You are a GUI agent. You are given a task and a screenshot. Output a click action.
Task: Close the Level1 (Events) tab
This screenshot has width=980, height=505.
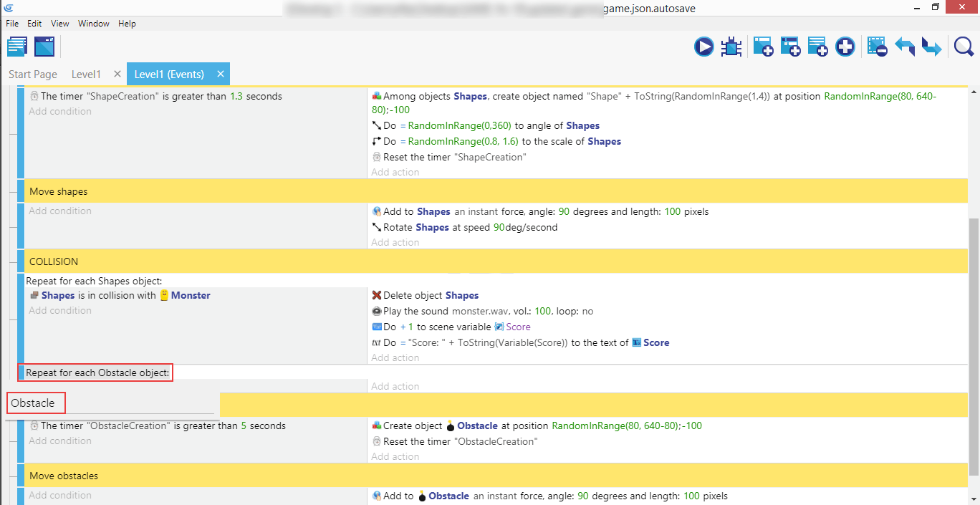coord(221,74)
